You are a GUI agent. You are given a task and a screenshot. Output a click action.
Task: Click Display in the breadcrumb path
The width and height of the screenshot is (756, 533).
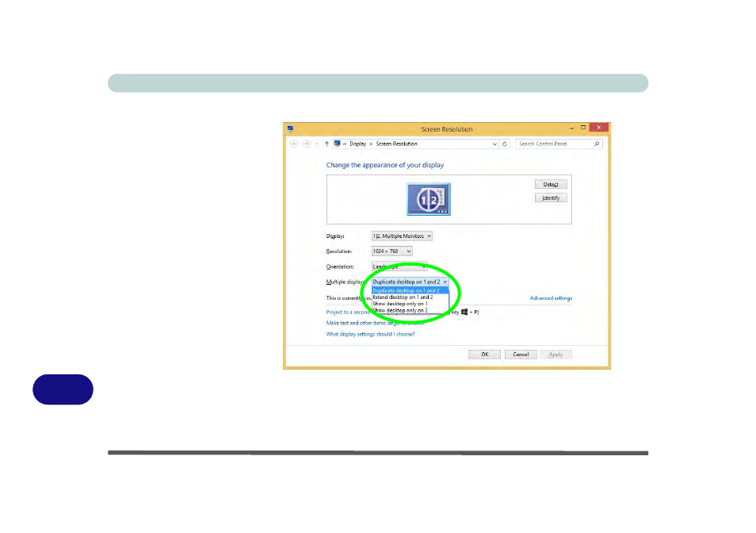point(357,144)
